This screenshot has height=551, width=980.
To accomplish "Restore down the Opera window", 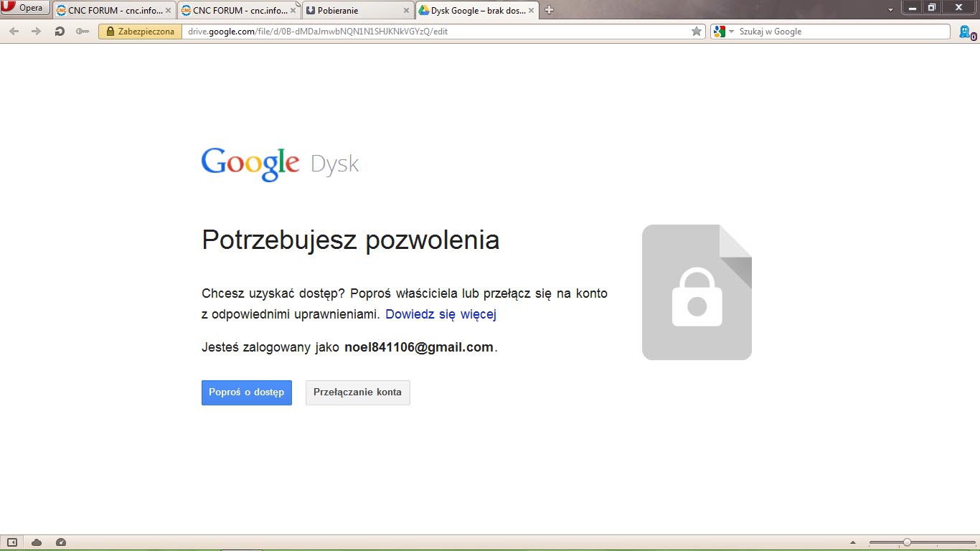I will pyautogui.click(x=932, y=7).
